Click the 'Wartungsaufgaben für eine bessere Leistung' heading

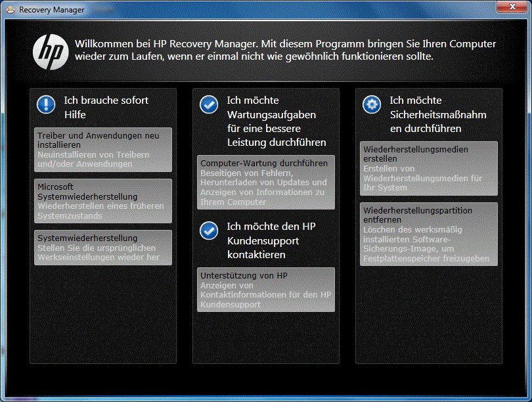coord(277,121)
